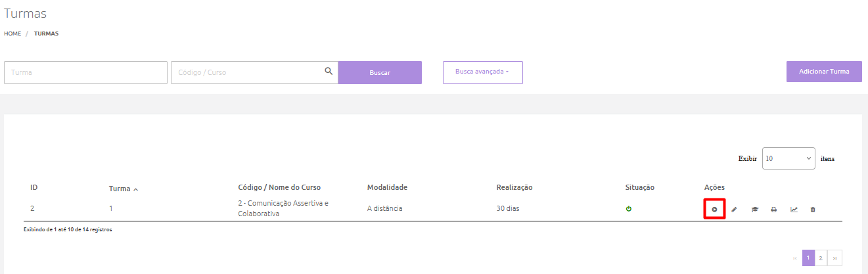868x274 pixels.
Task: Go to page 2 of results
Action: (x=821, y=258)
